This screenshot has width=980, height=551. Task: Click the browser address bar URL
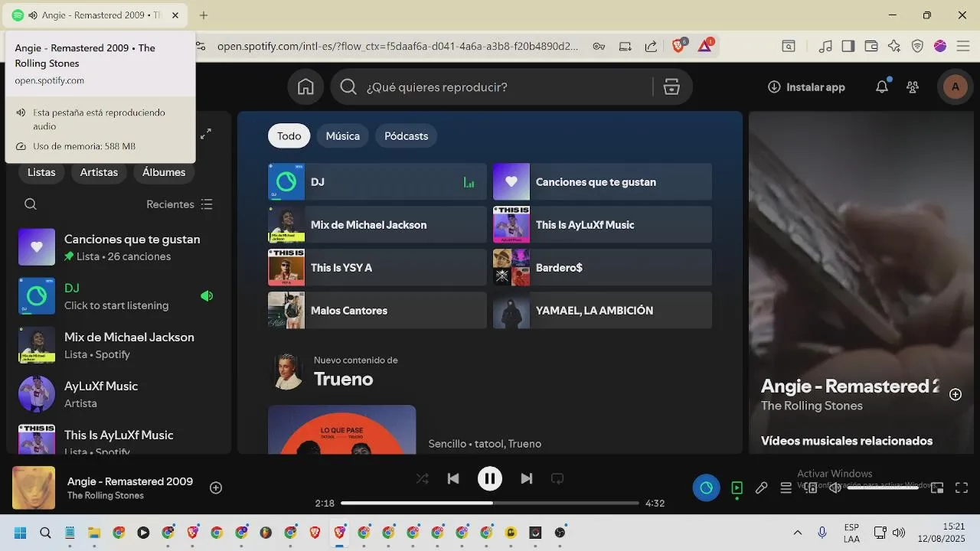(x=398, y=46)
